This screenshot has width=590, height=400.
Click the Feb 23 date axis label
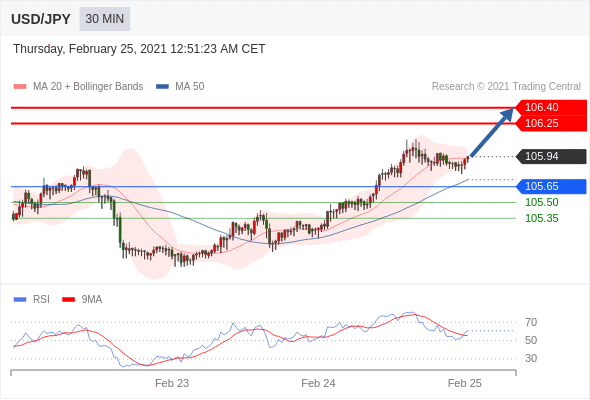point(172,383)
